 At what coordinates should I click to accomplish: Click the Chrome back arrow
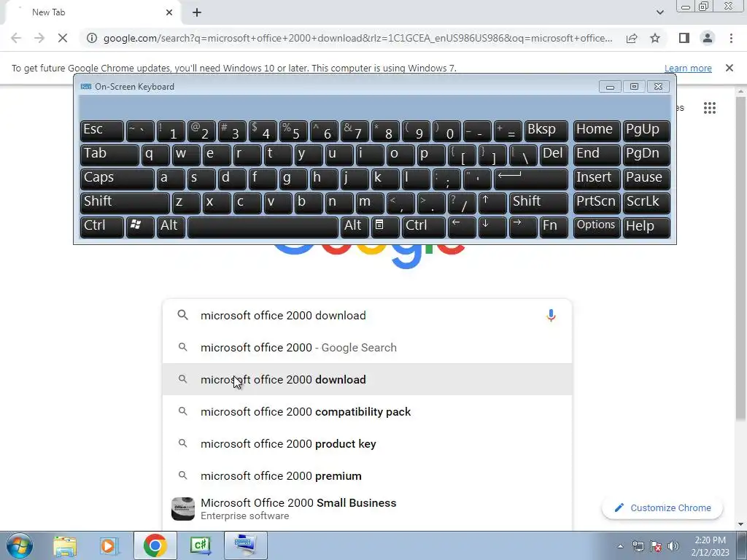pos(16,38)
